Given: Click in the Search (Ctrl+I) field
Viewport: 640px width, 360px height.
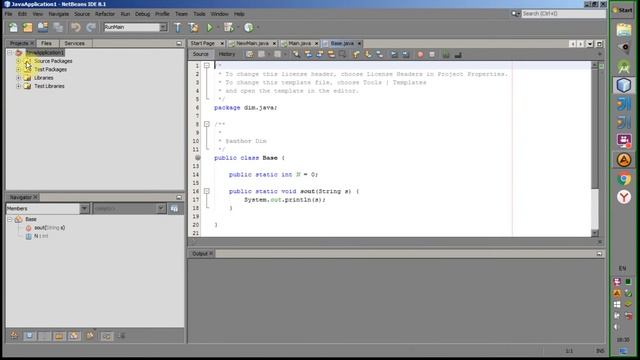Looking at the screenshot, I should (x=564, y=14).
